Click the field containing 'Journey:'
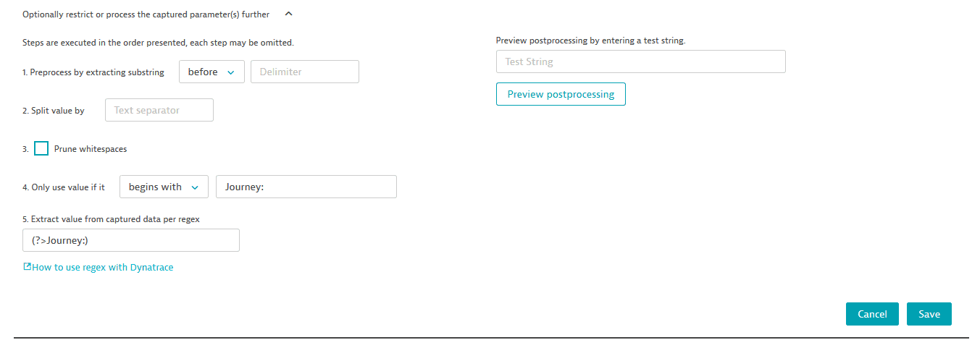The height and width of the screenshot is (340, 980). [x=306, y=187]
